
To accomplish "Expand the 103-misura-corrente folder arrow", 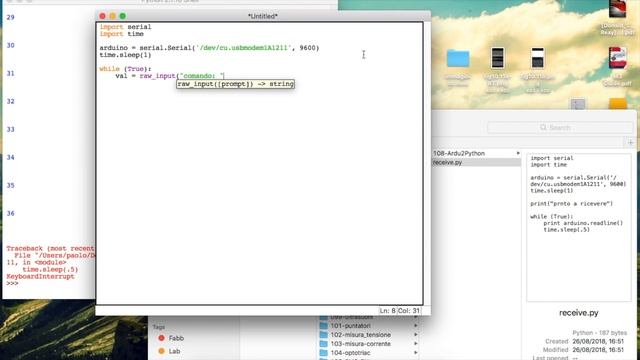I will click(x=416, y=344).
